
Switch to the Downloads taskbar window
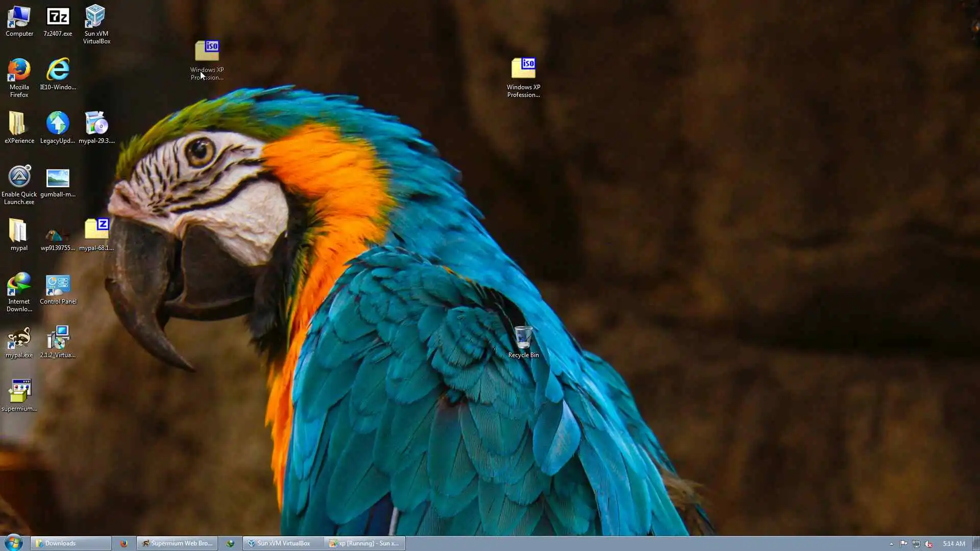[x=70, y=543]
